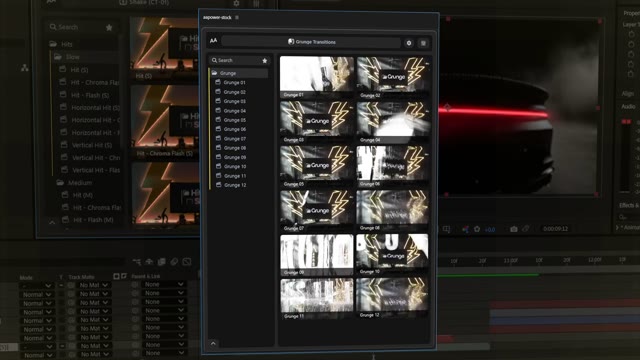Click the viewer timecode 0:00:09:12
Screen dimensions: 640x360
point(556,229)
